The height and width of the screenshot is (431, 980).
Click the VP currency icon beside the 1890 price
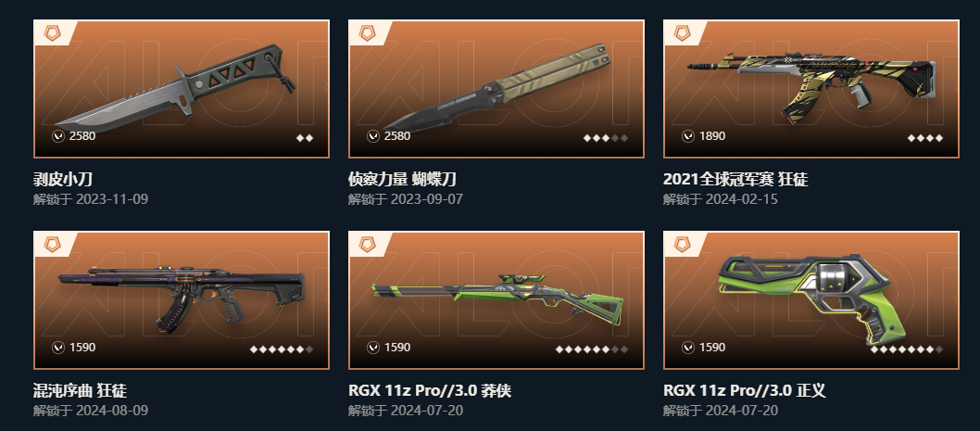[x=688, y=135]
